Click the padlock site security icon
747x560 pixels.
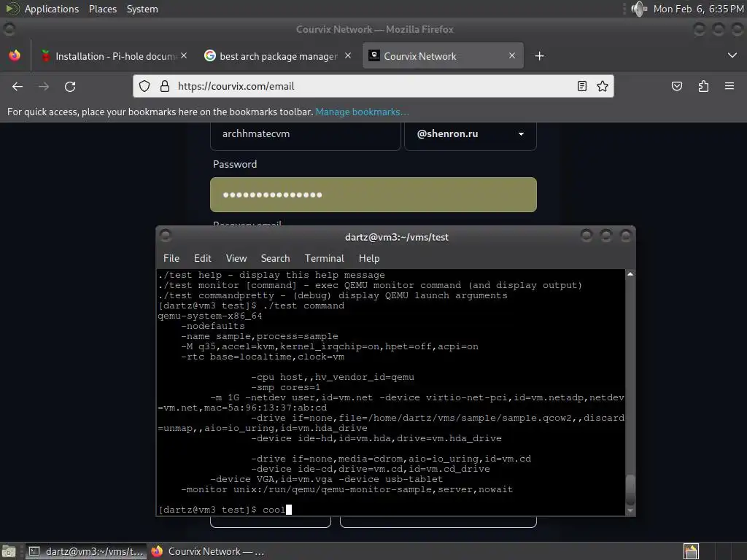click(x=165, y=86)
